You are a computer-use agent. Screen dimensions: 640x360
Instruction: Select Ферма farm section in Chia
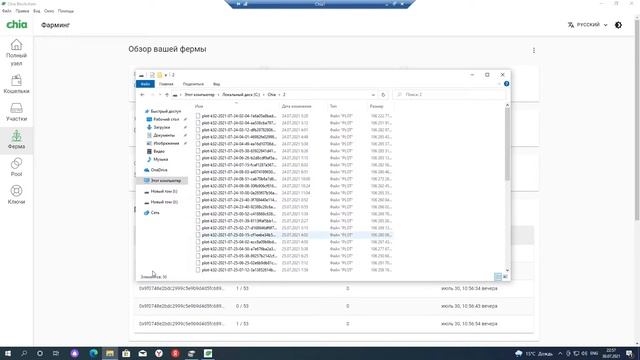[16, 140]
